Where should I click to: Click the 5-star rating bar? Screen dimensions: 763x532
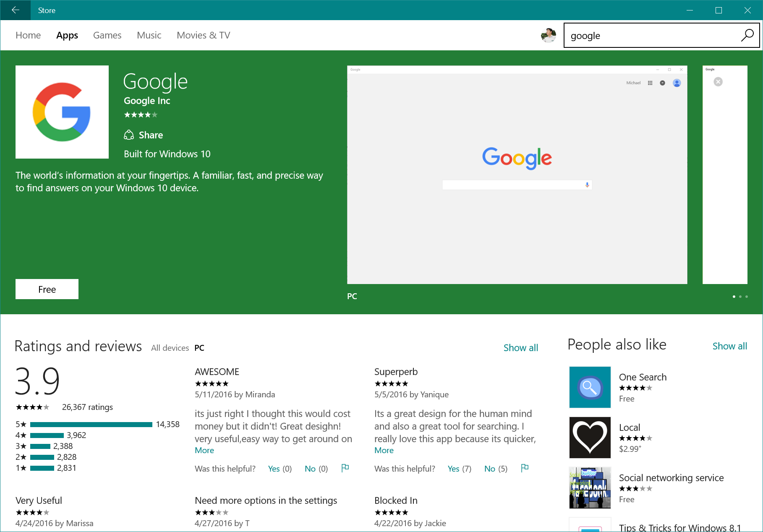pyautogui.click(x=91, y=425)
